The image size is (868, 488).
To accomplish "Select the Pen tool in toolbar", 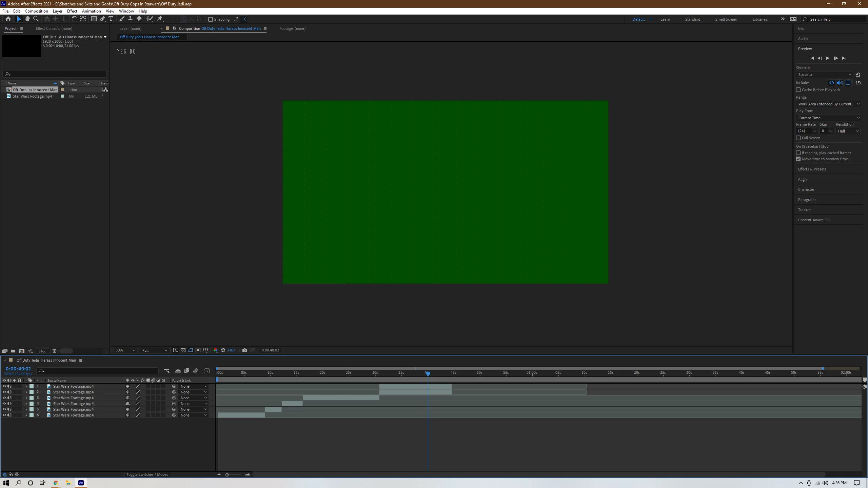I will pyautogui.click(x=102, y=19).
